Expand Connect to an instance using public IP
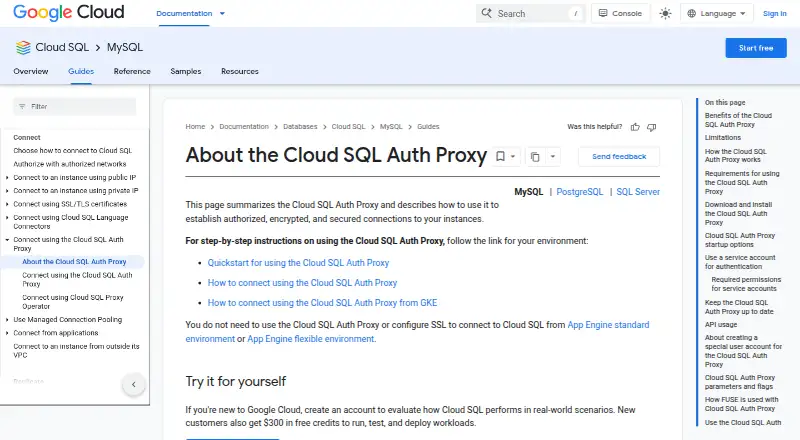 7,178
